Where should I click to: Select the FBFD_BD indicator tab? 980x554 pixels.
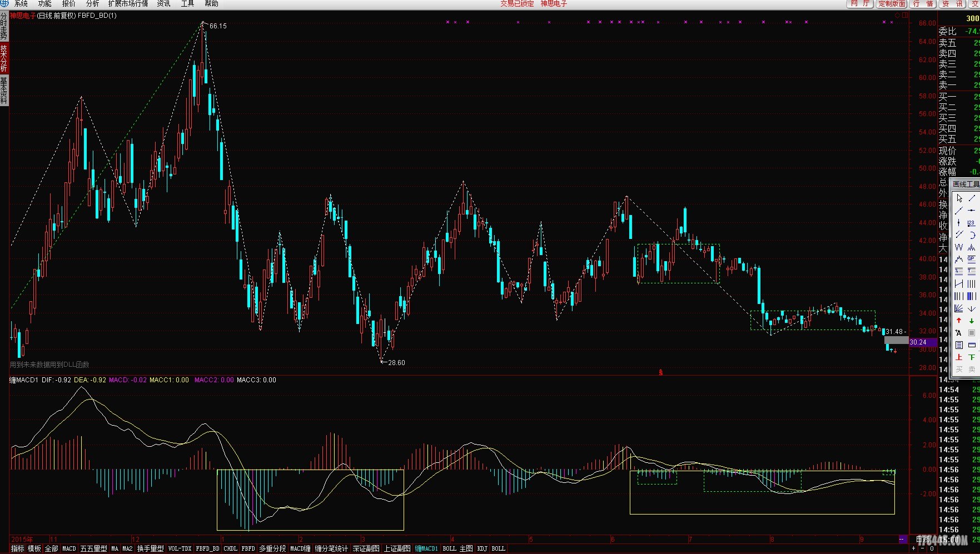(x=207, y=548)
